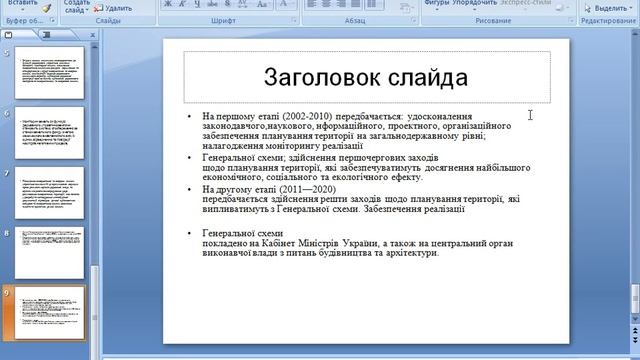
Task: Close the slide thumbnails pane
Action: (93, 35)
